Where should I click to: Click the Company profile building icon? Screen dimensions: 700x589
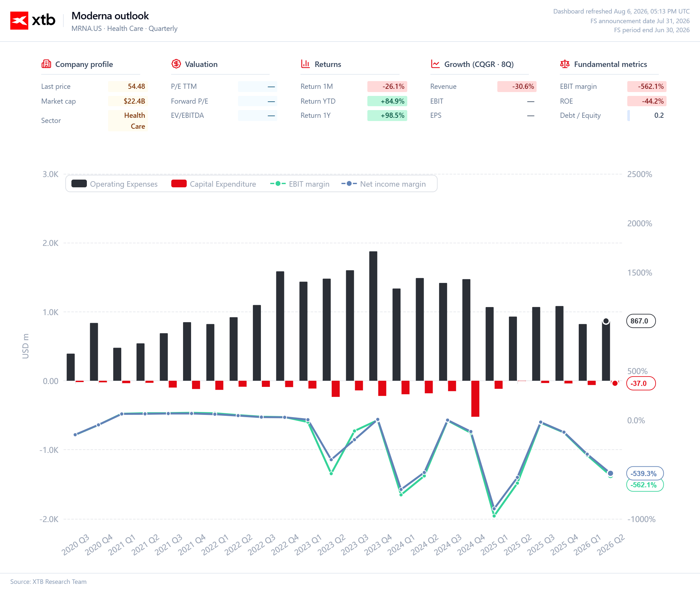pos(46,64)
